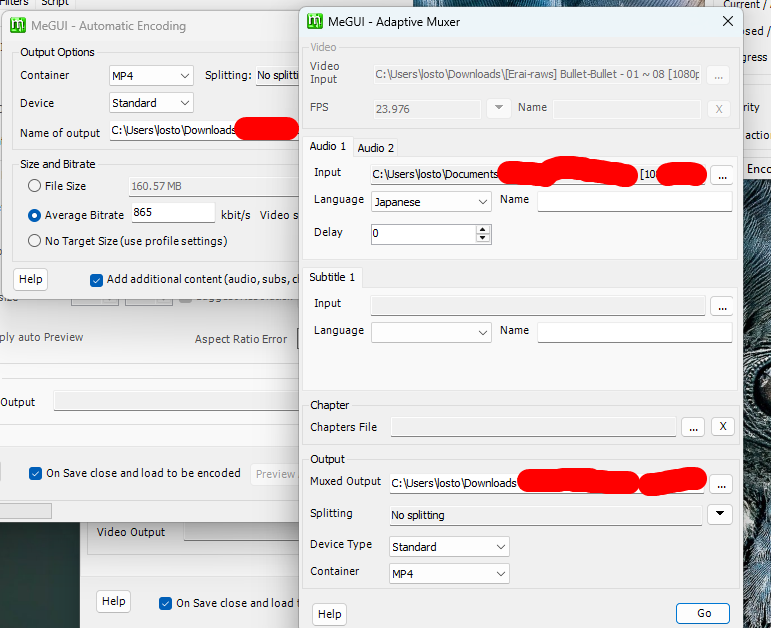Toggle Add additional content checkbox
This screenshot has width=771, height=628.
point(96,280)
